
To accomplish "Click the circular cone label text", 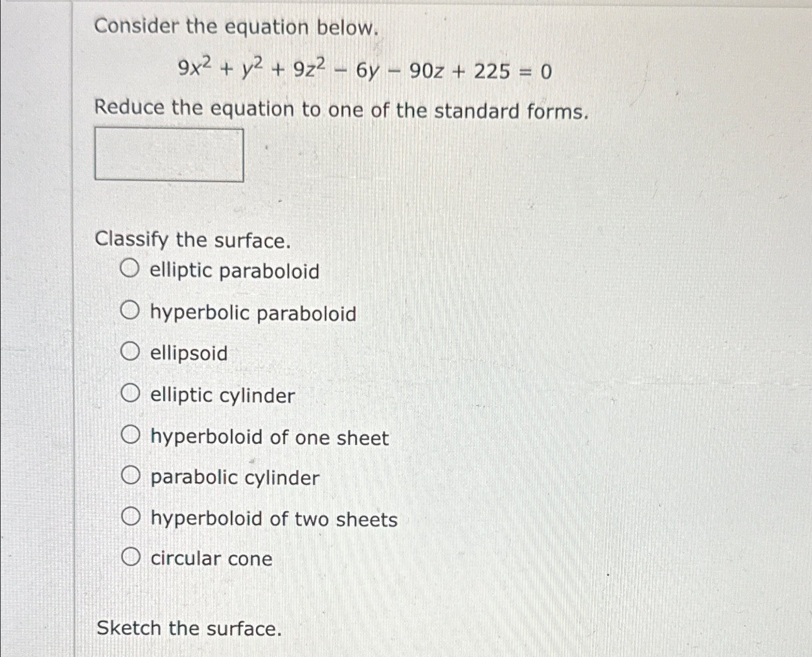I will coord(211,559).
